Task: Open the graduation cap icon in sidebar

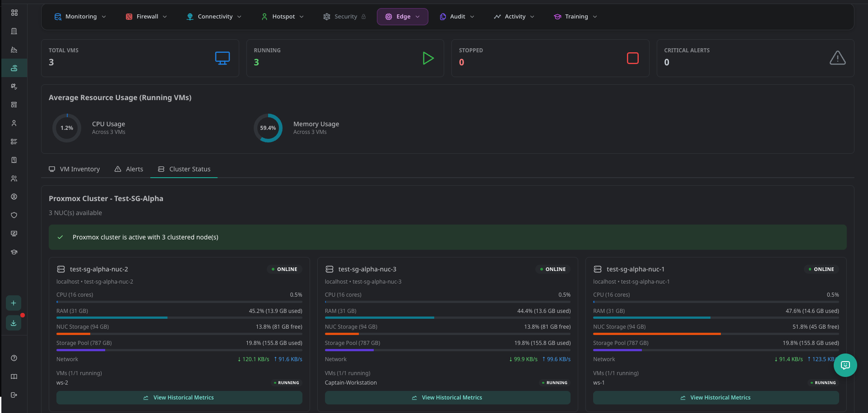Action: point(14,252)
